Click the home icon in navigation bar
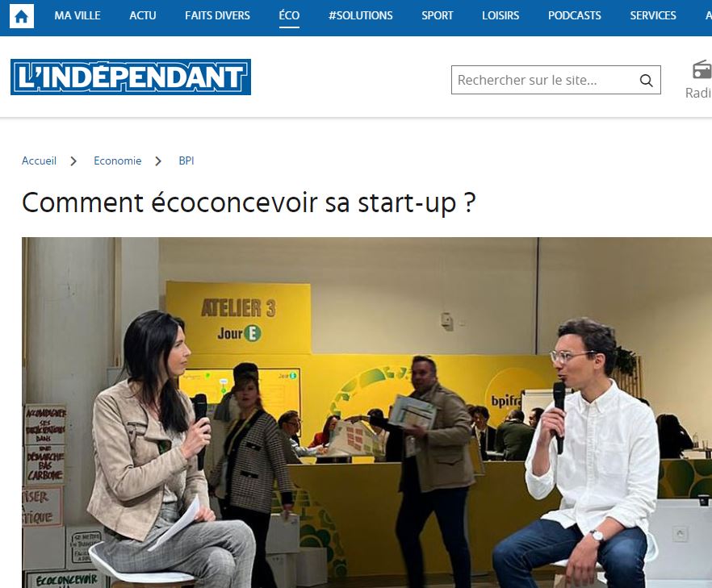 tap(21, 17)
